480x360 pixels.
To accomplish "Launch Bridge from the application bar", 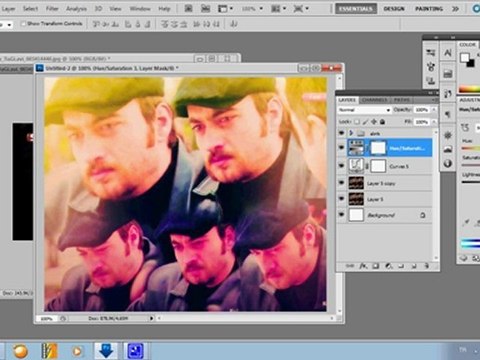I will click(x=188, y=8).
